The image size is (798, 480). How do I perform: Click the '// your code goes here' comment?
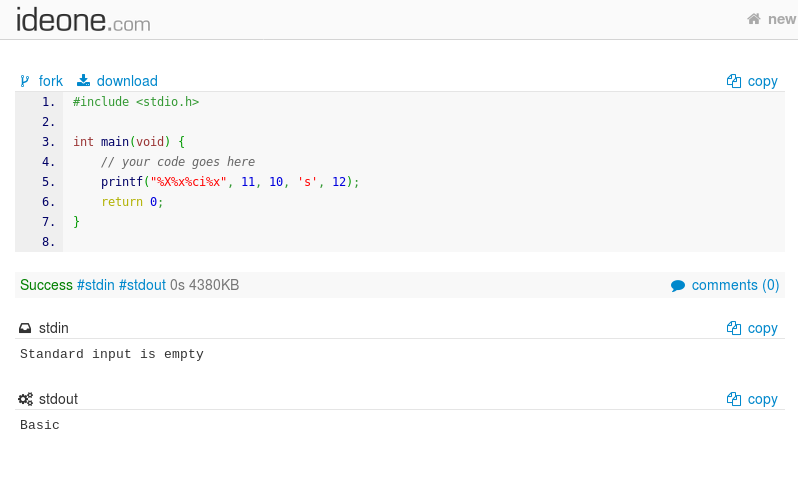(x=178, y=162)
